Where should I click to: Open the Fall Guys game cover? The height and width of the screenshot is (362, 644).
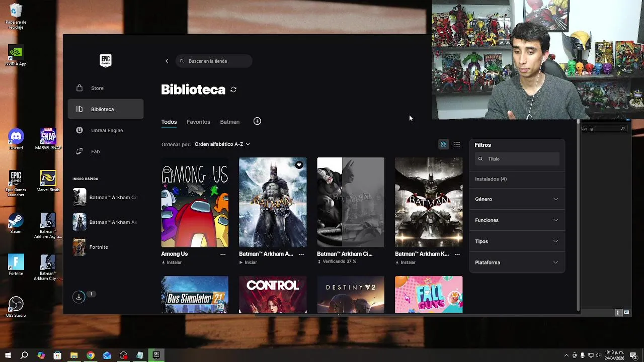tap(429, 294)
